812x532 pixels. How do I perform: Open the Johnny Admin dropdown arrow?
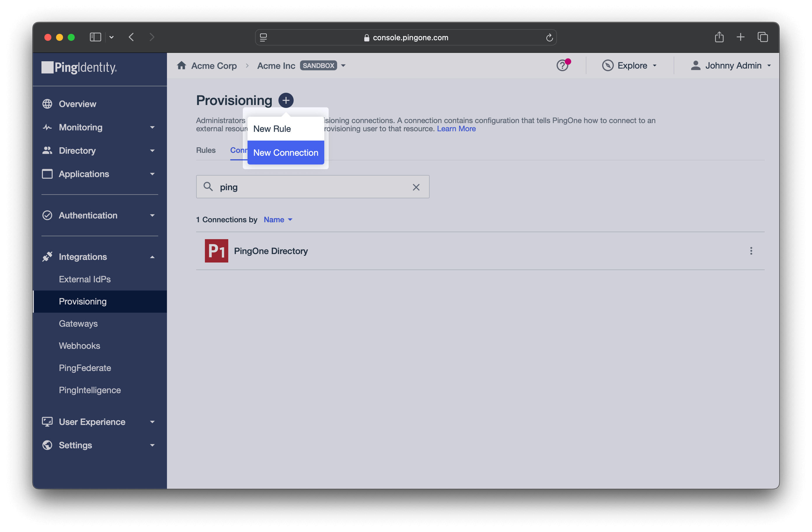click(769, 65)
